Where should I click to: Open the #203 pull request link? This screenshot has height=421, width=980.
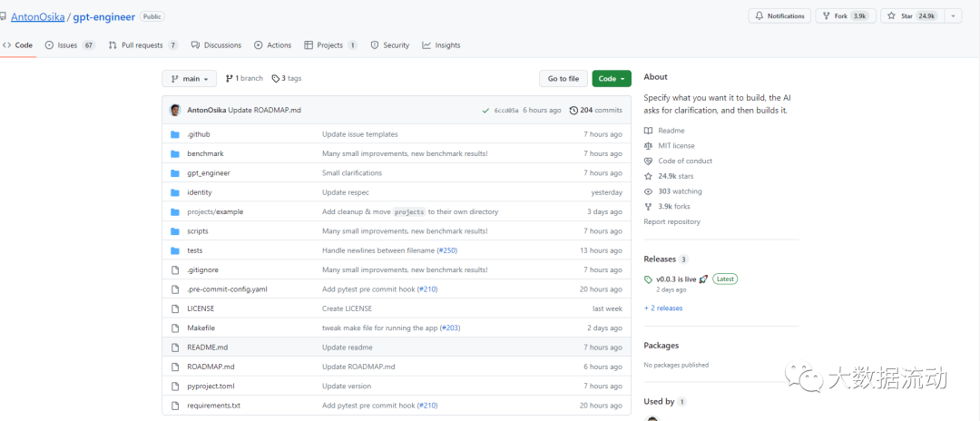pyautogui.click(x=450, y=328)
